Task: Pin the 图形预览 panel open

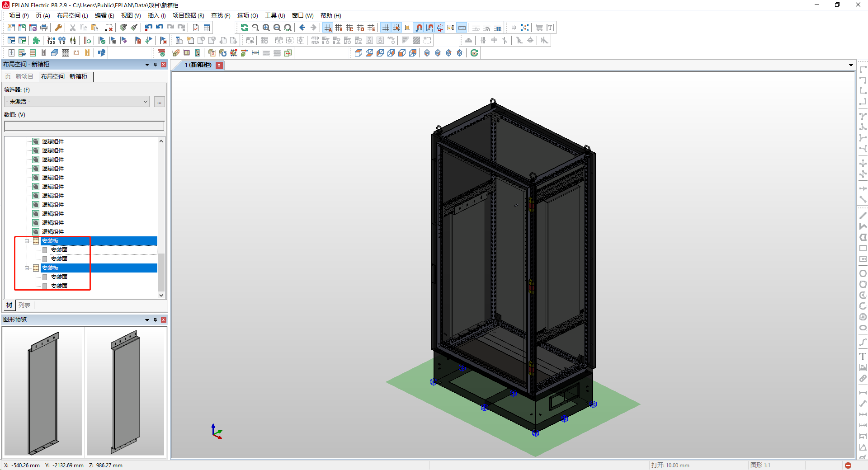Action: pos(155,320)
